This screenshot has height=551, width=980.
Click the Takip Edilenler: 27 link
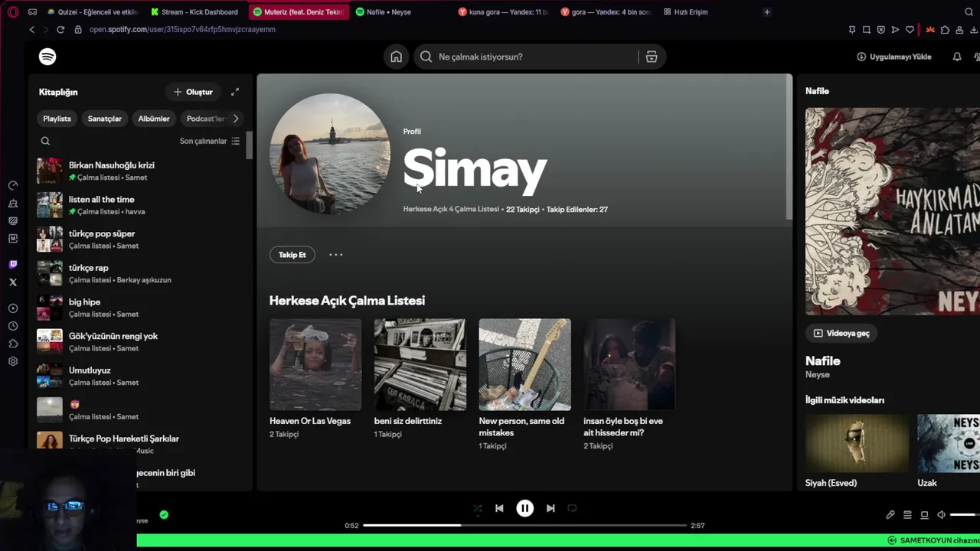tap(577, 209)
